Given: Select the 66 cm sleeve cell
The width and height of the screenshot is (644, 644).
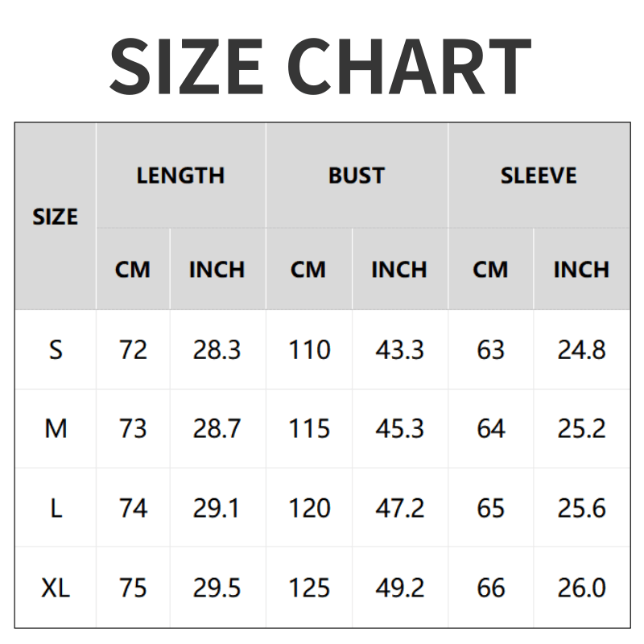Looking at the screenshot, I should pyautogui.click(x=490, y=588).
